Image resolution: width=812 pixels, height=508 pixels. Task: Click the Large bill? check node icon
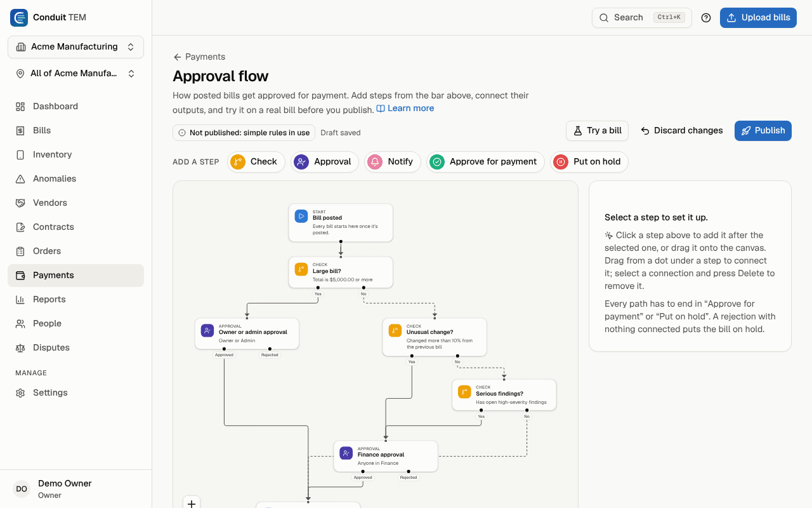[301, 269]
